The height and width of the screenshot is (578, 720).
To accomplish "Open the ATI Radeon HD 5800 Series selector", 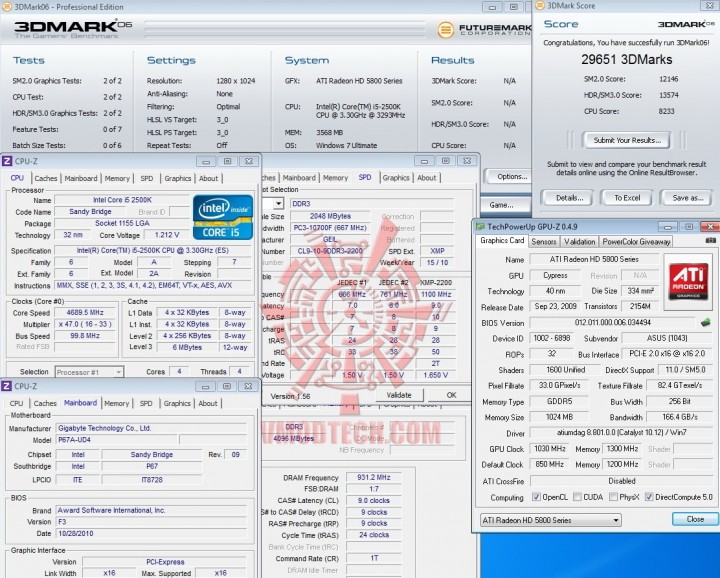I will pos(551,520).
